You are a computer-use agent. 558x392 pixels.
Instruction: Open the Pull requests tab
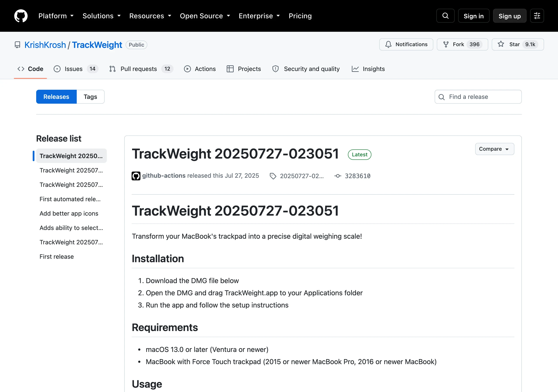click(141, 69)
